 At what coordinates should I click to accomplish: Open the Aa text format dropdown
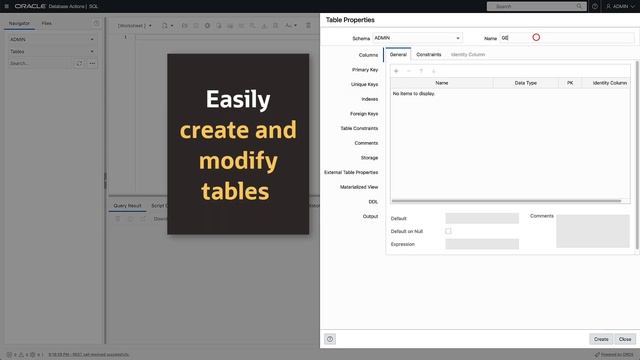click(291, 25)
